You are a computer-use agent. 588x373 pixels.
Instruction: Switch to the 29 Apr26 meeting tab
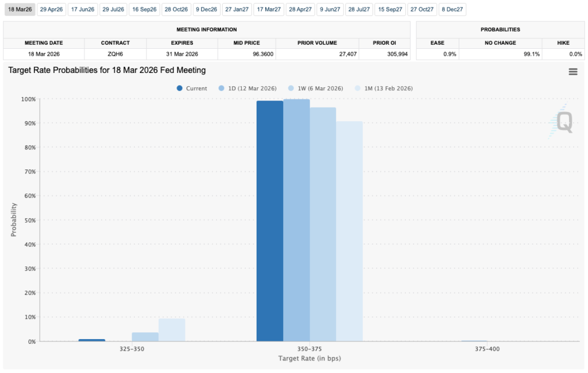coord(51,9)
